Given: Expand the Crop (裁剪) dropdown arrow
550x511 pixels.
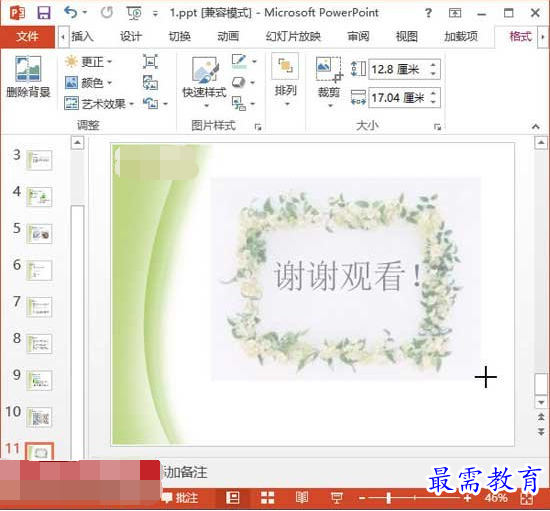Looking at the screenshot, I should point(330,105).
